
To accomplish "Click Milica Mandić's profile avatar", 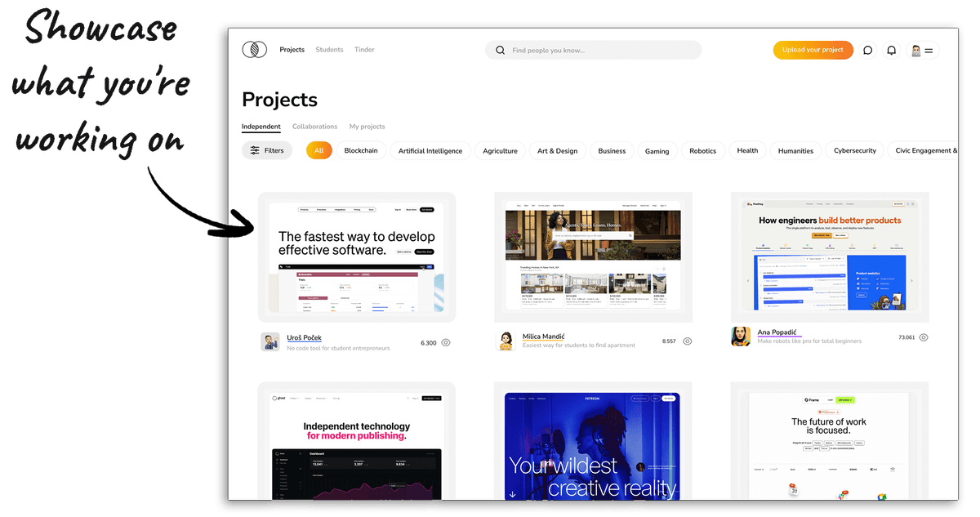I will pos(506,341).
